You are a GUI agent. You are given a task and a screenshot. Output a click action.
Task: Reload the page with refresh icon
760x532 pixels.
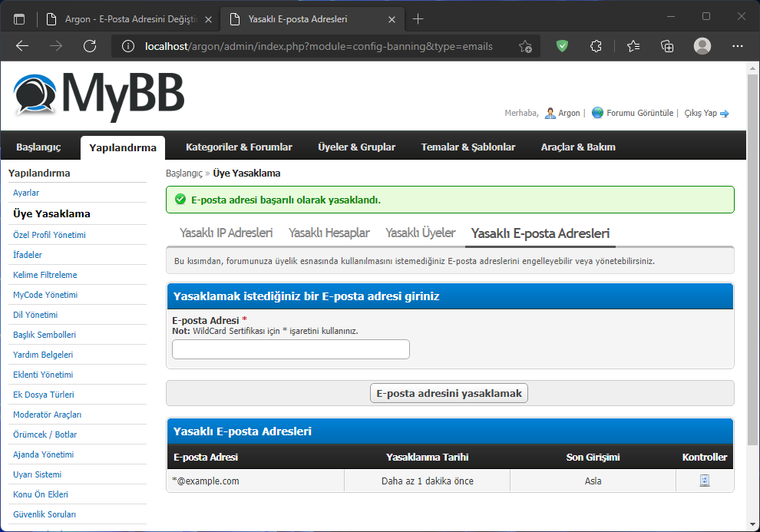(90, 46)
